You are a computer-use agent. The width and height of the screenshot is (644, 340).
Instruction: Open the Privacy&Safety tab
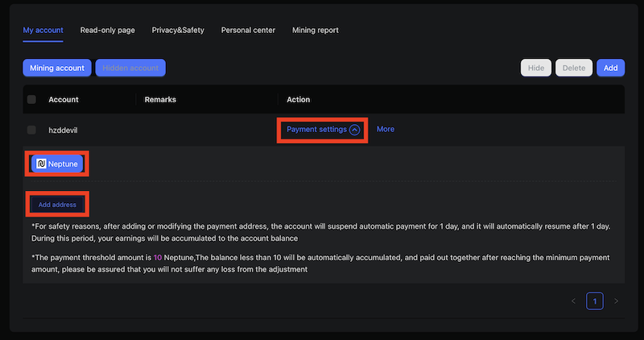click(x=178, y=31)
